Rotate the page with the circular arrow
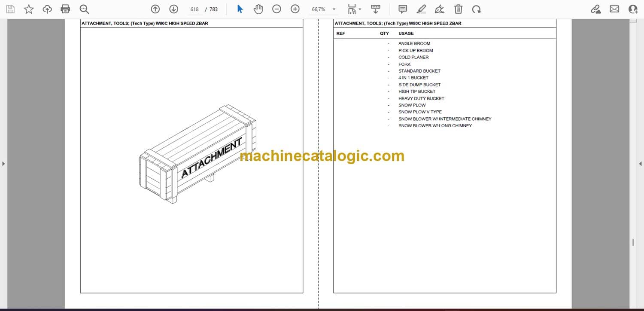The height and width of the screenshot is (311, 644). tap(476, 9)
